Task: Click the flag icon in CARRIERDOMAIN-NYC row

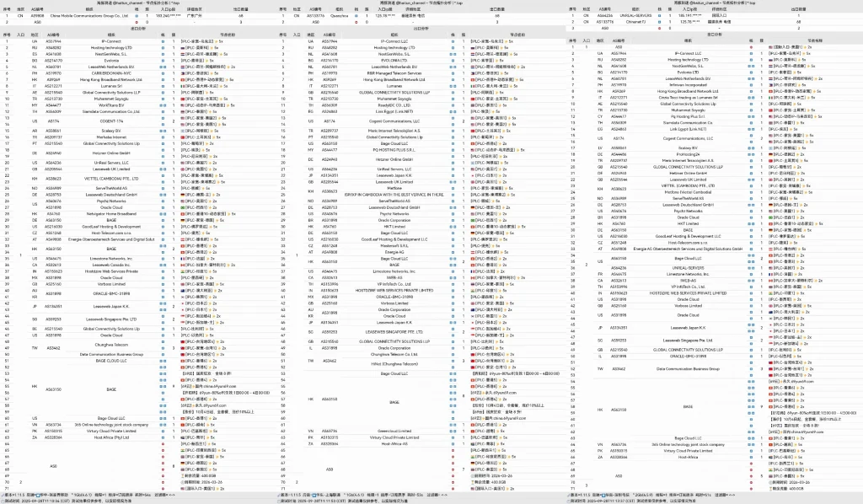Action: coord(182,73)
